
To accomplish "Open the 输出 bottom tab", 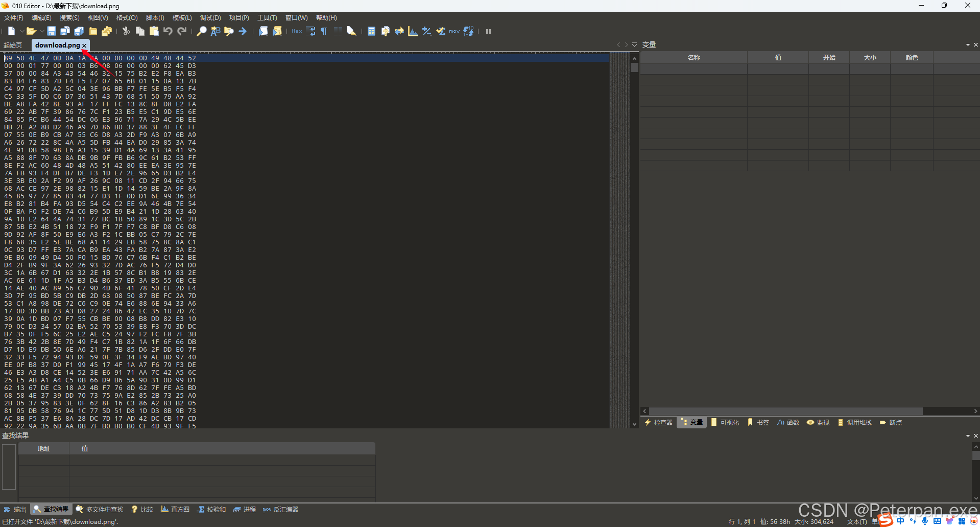I will coord(15,510).
